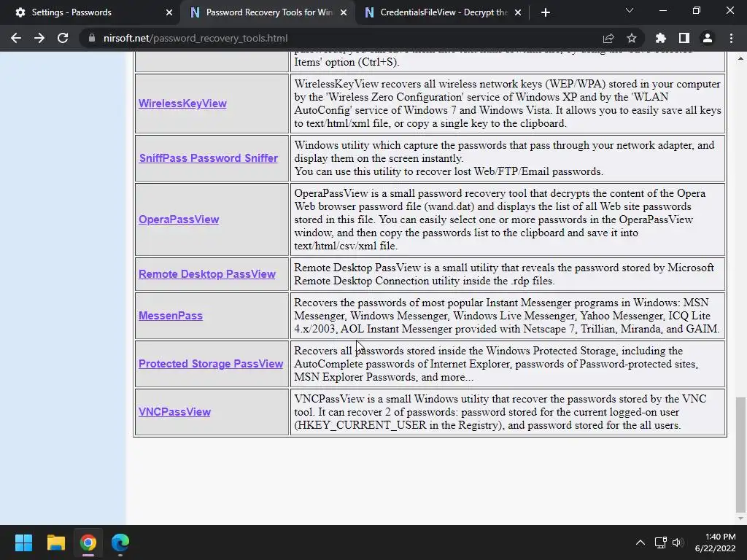The height and width of the screenshot is (560, 747).
Task: Click the Chrome taskbar icon
Action: tap(88, 542)
